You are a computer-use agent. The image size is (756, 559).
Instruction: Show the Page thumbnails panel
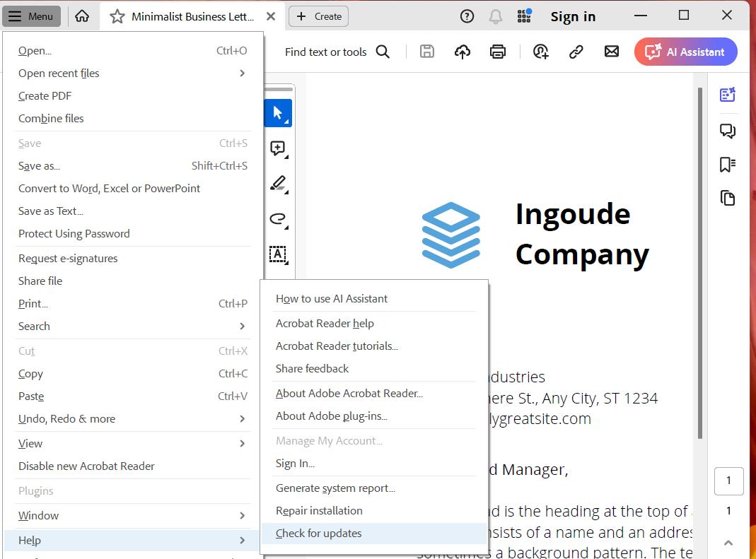(728, 198)
